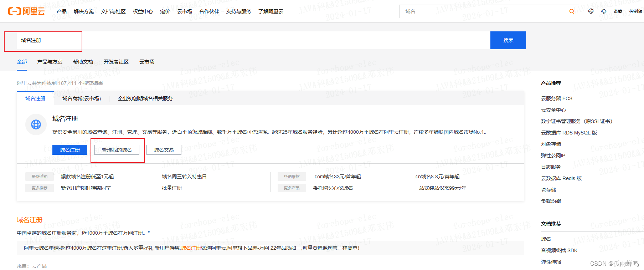
Task: Open 控制台 console link
Action: click(636, 11)
